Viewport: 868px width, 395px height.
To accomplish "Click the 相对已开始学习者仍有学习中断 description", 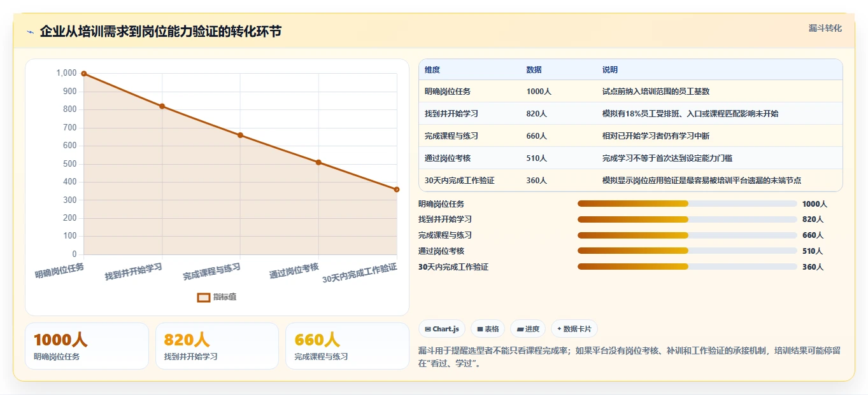I will pos(656,136).
